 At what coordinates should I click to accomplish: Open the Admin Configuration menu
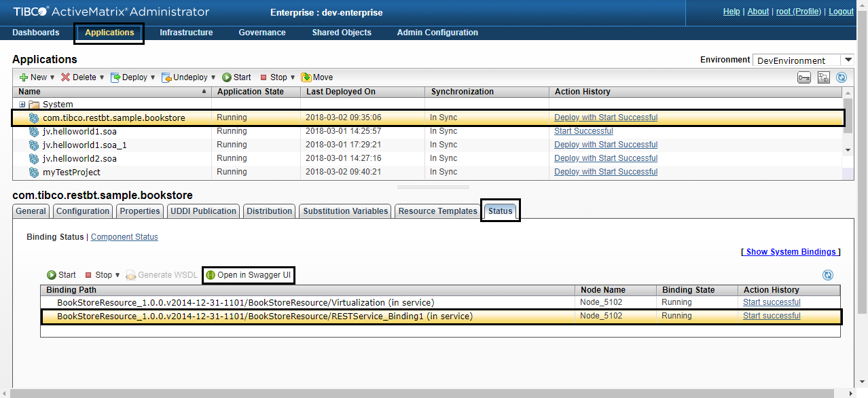(437, 33)
